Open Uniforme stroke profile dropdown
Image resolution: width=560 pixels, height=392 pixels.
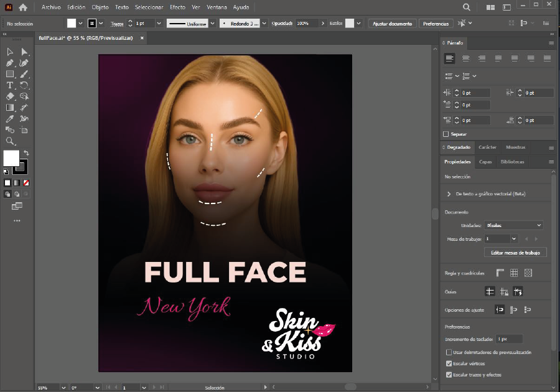(x=213, y=24)
